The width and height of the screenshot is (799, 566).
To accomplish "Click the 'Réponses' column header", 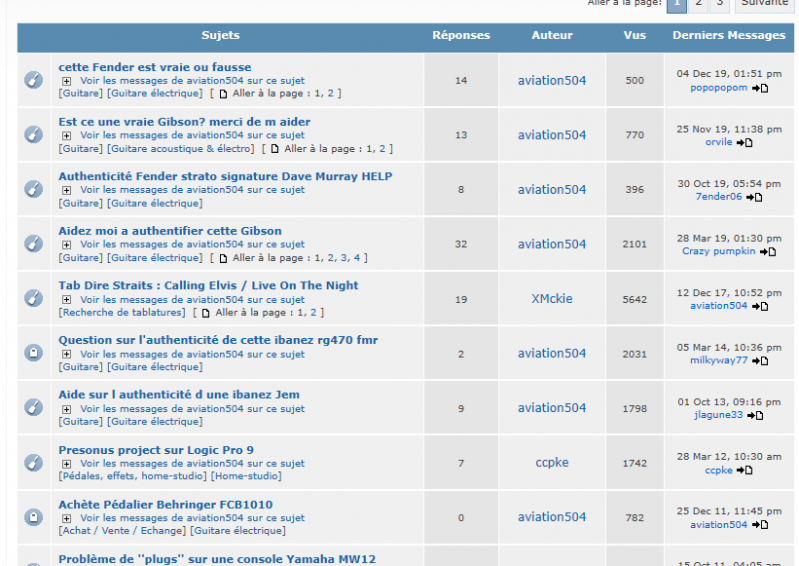I will pyautogui.click(x=461, y=36).
